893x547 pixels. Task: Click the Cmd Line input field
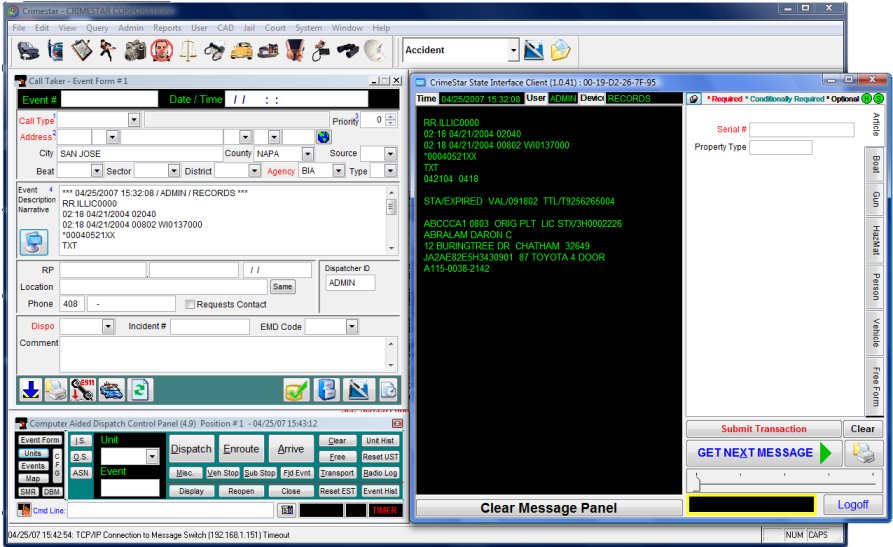click(x=169, y=510)
